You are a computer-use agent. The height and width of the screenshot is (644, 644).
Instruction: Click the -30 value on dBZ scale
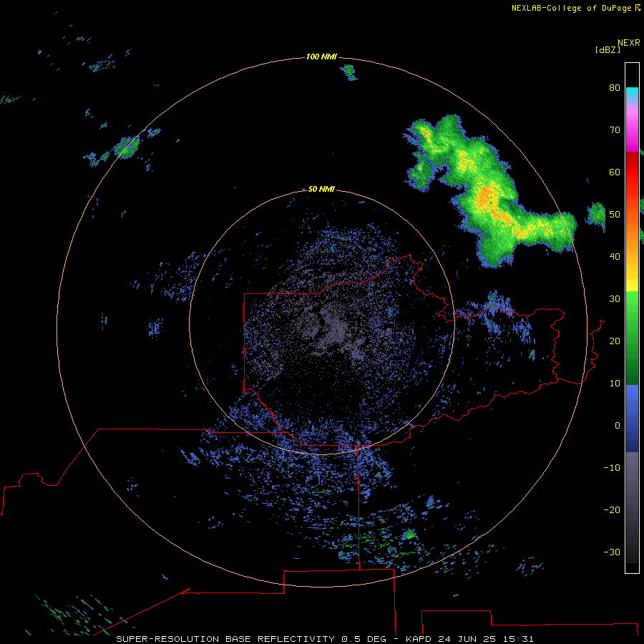tap(612, 552)
